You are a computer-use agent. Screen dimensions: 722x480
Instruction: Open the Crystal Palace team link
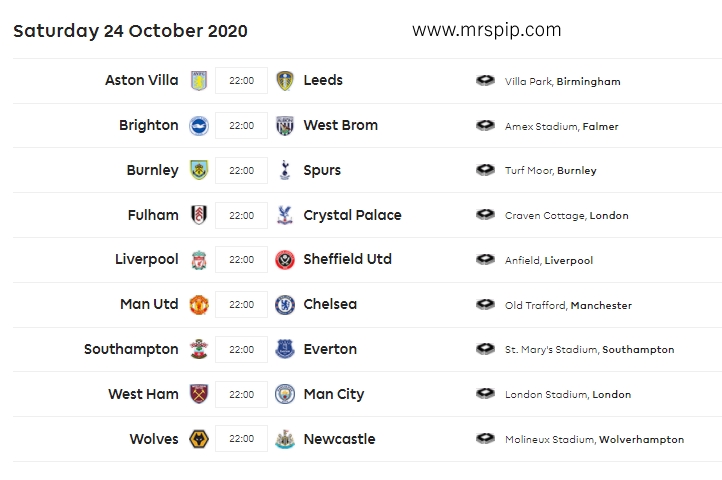tap(352, 215)
